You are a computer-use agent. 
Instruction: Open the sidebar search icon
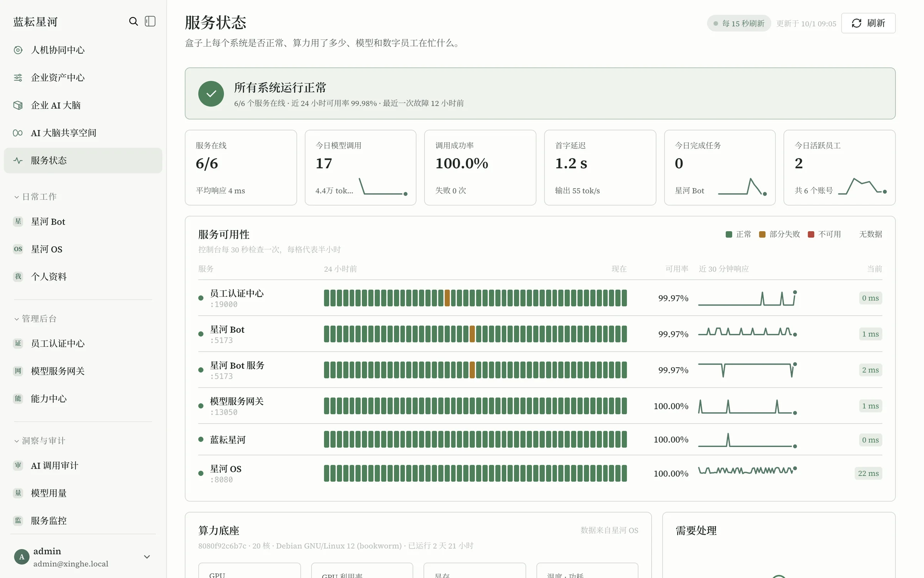pos(133,22)
